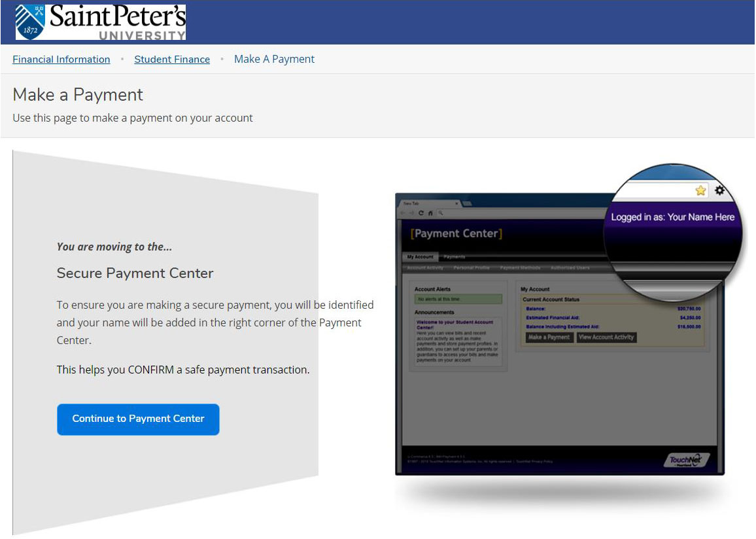Click the illustrated View Account Activity button
The width and height of the screenshot is (756, 539).
606,337
